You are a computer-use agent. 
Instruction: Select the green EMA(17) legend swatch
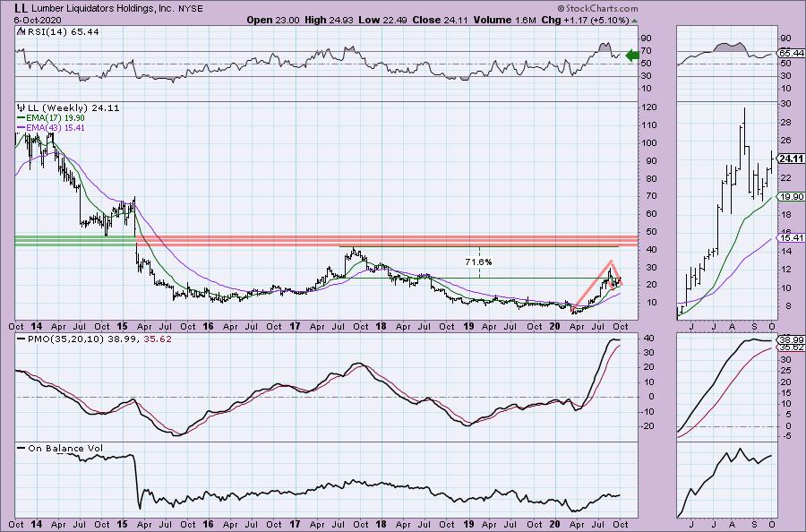21,117
